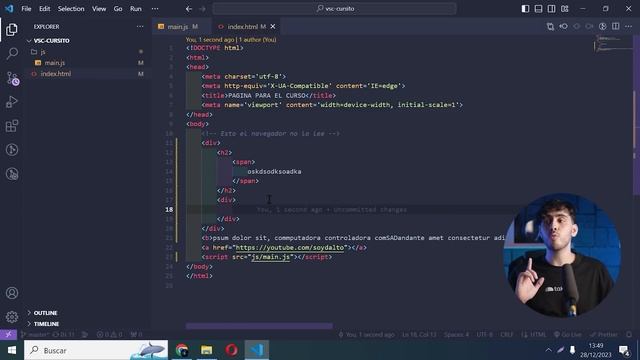The height and width of the screenshot is (360, 640).
Task: Click the Go Live button
Action: (568, 335)
